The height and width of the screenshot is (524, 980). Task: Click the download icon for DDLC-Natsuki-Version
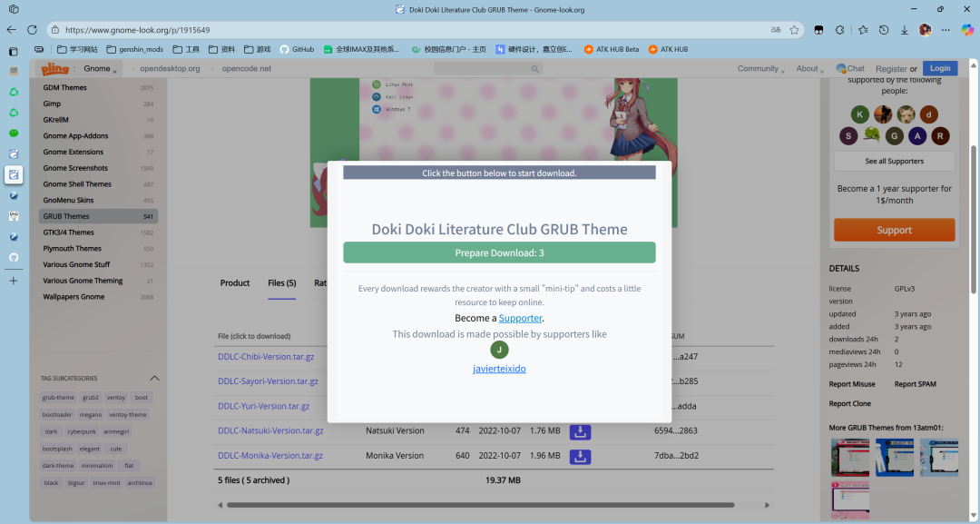[581, 430]
